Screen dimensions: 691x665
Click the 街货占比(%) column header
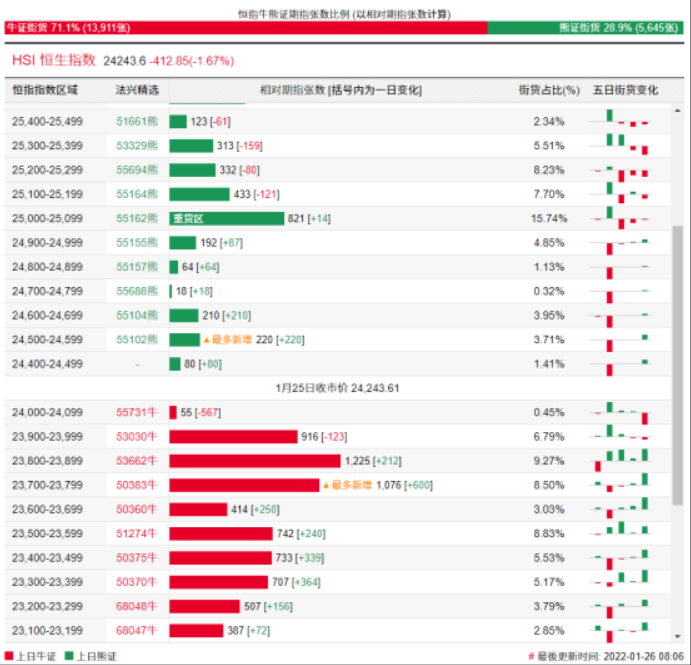(x=549, y=90)
